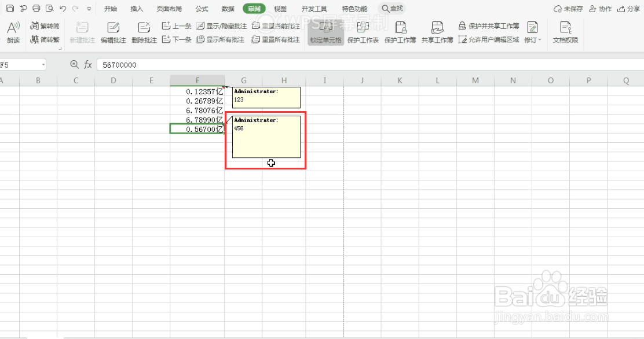The width and height of the screenshot is (644, 339).
Task: Click the fx insert function icon
Action: [88, 64]
